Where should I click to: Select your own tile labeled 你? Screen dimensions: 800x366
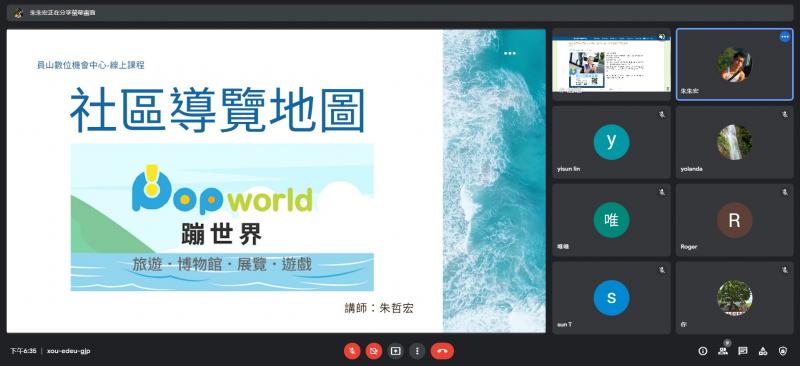tap(735, 298)
